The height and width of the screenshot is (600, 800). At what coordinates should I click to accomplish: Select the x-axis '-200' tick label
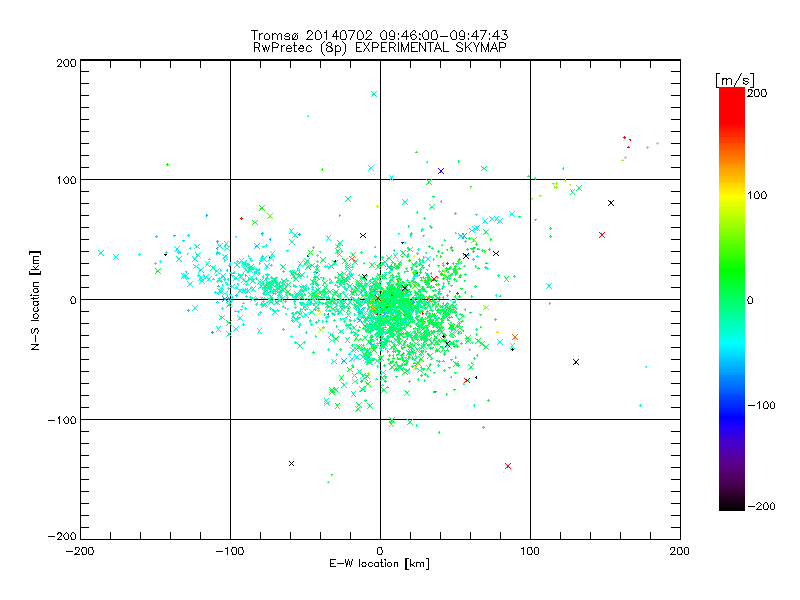tap(80, 552)
